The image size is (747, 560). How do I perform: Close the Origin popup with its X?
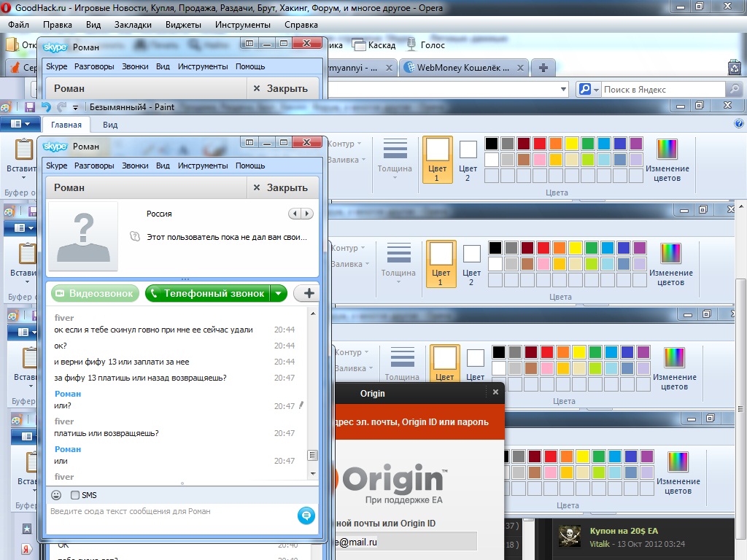[x=495, y=392]
